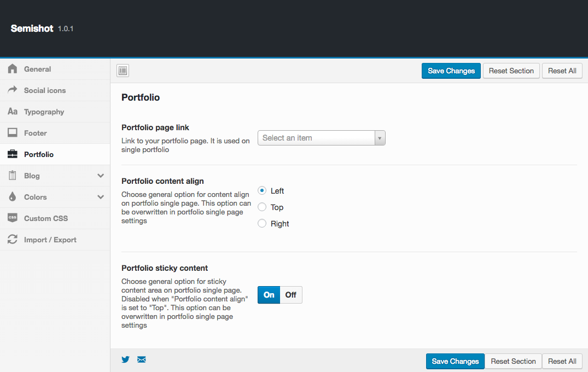Click the General home icon
The height and width of the screenshot is (372, 588).
pos(13,69)
